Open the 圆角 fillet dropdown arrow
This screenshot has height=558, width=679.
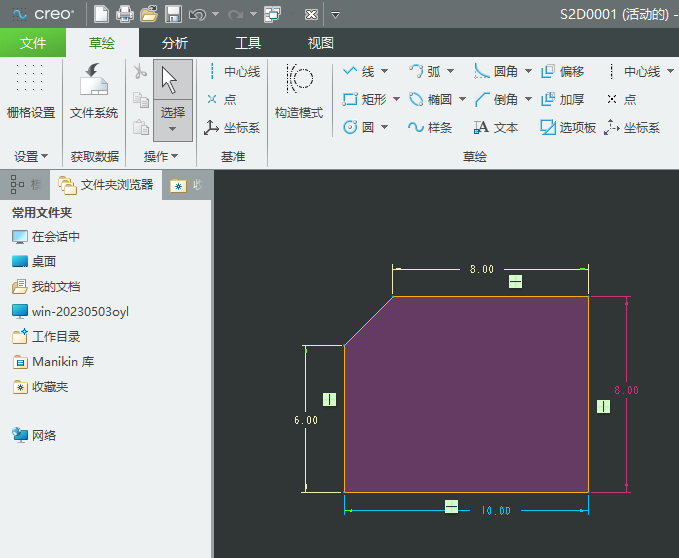[x=527, y=72]
